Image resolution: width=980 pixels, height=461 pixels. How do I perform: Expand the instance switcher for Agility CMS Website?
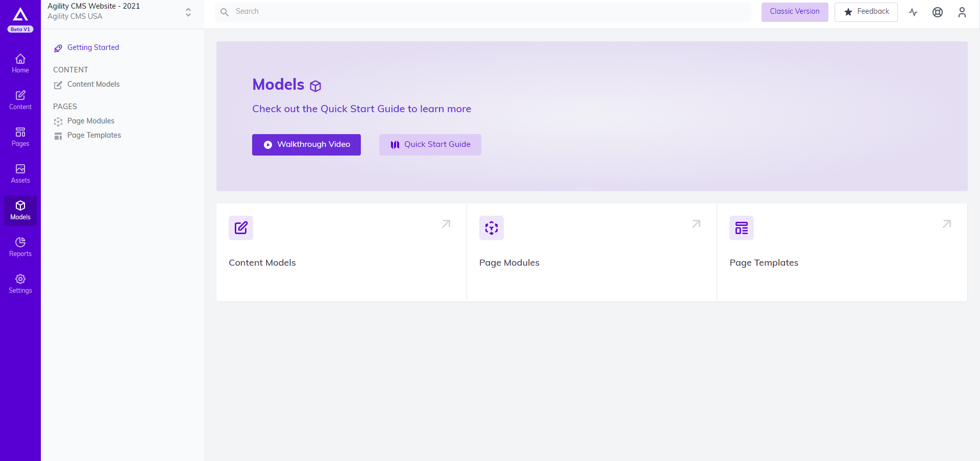coord(188,12)
